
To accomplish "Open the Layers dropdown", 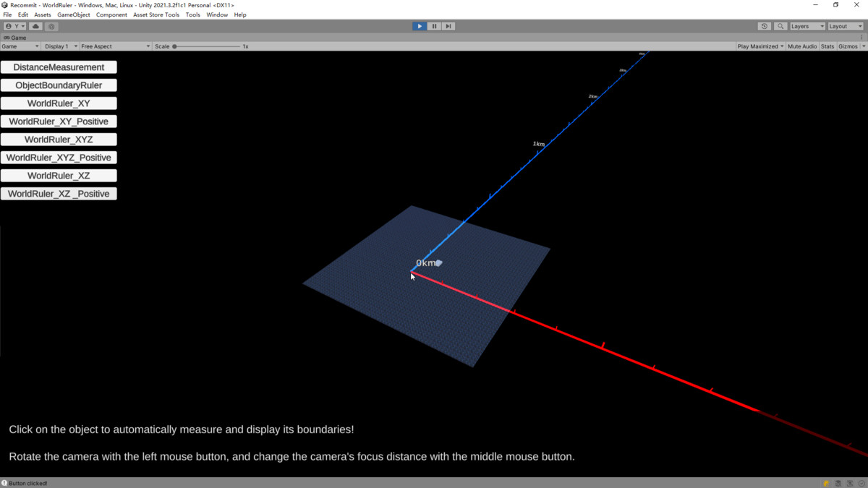I will coord(807,26).
